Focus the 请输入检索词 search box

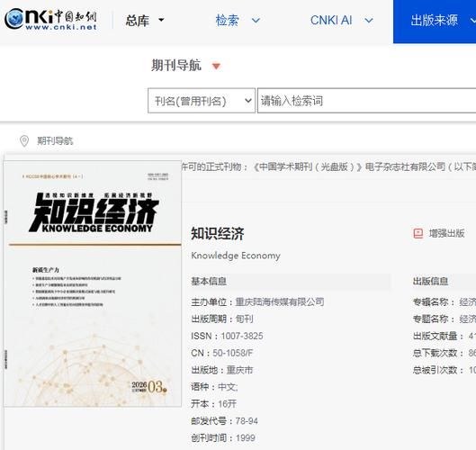367,101
